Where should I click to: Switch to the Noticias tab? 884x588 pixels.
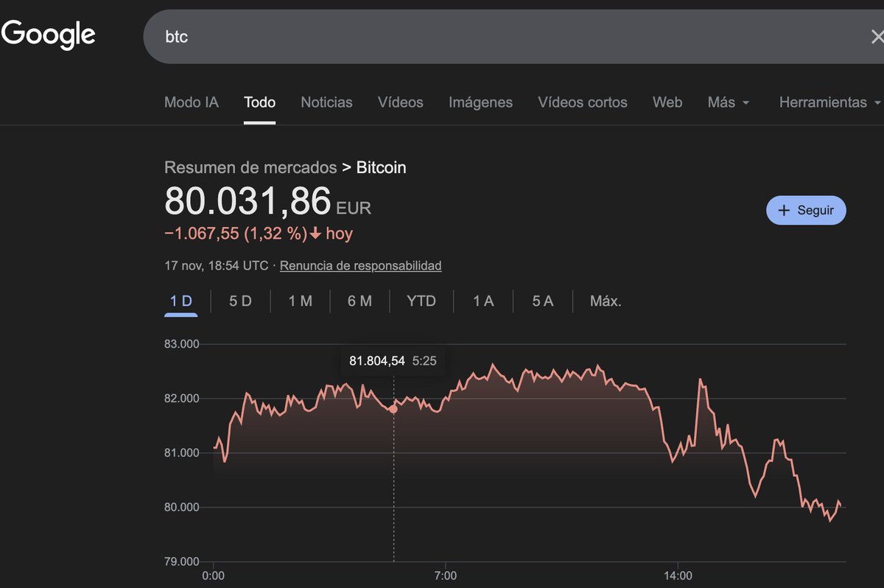click(326, 102)
